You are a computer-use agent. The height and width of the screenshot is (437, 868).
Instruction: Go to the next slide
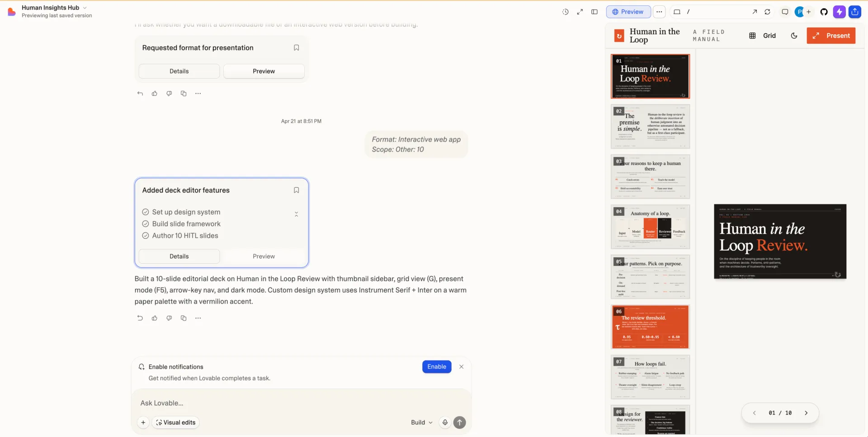tap(806, 413)
